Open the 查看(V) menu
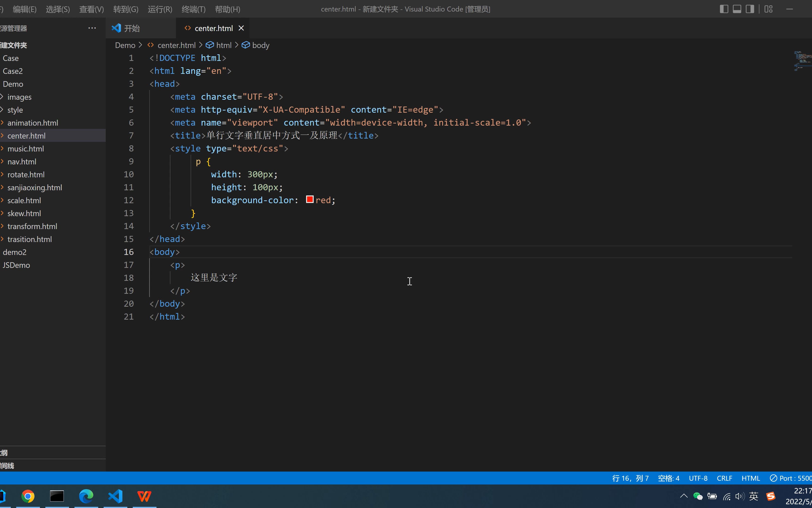Image resolution: width=812 pixels, height=508 pixels. [91, 9]
